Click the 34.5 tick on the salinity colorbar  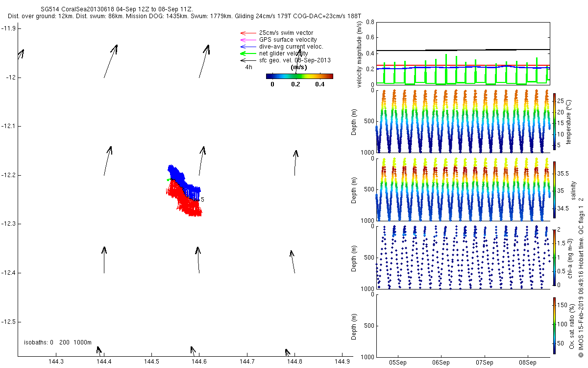pos(563,209)
